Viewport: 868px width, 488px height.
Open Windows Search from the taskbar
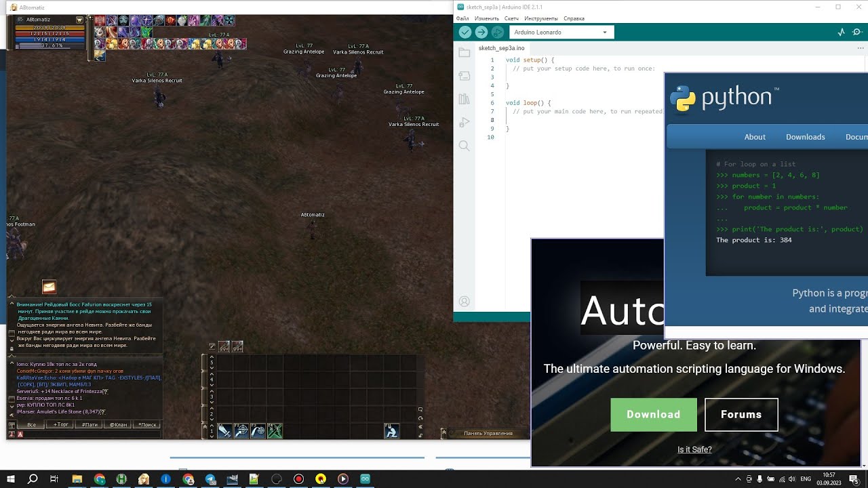[33, 479]
